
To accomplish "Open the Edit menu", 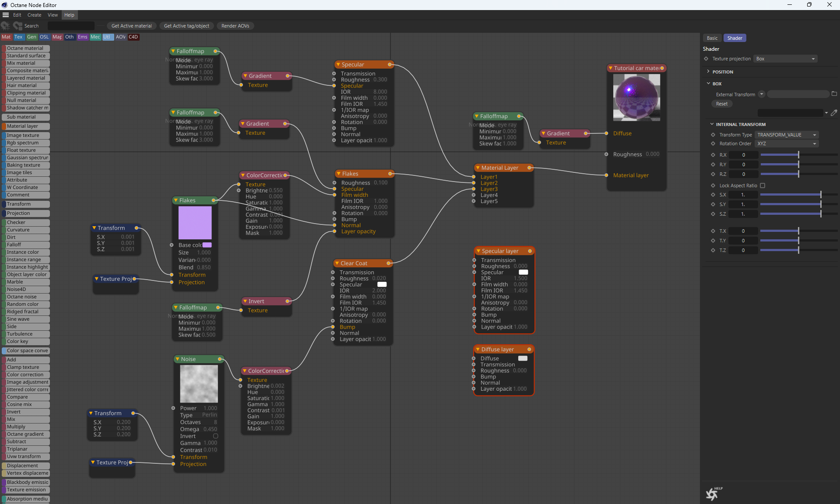I will coord(17,15).
